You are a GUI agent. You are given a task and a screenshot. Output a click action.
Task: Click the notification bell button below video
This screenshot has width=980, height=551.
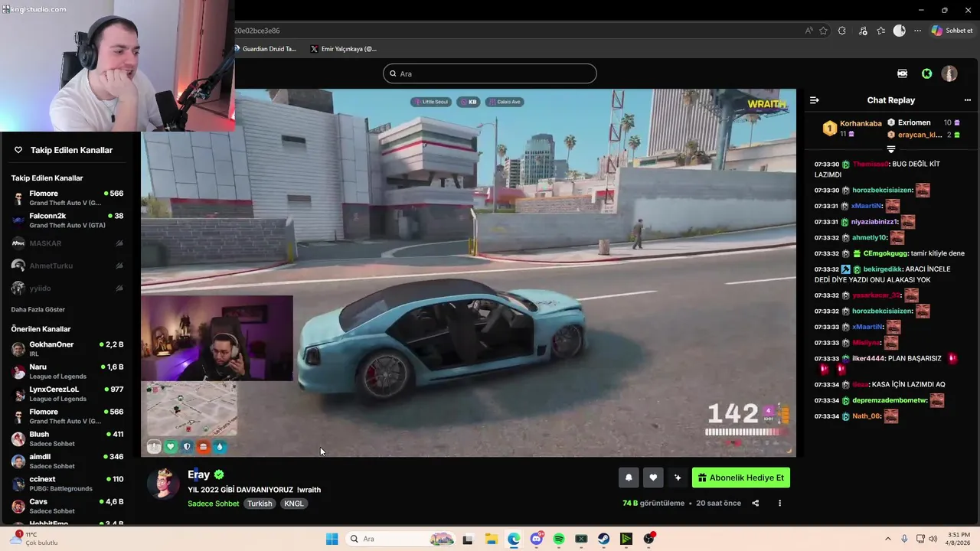(x=629, y=478)
